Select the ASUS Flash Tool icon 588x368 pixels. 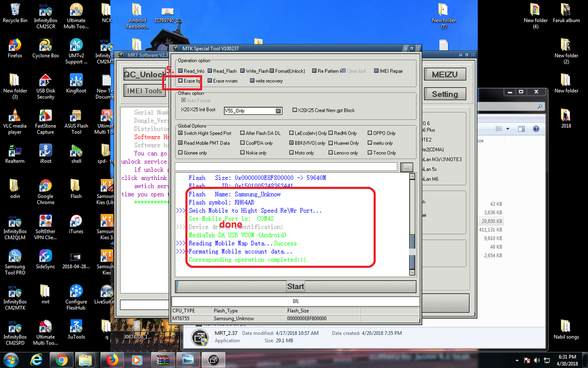76,121
